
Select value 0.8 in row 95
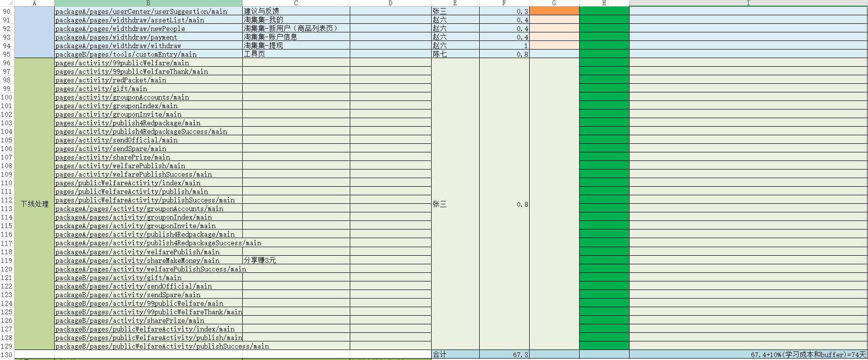pyautogui.click(x=504, y=54)
